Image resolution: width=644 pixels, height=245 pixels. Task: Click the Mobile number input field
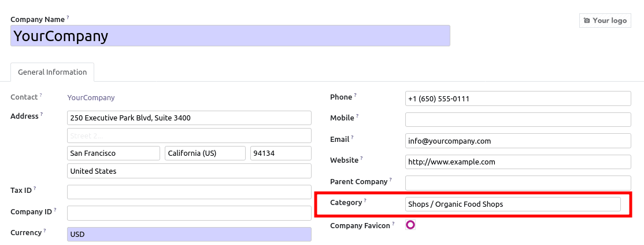[x=518, y=119]
